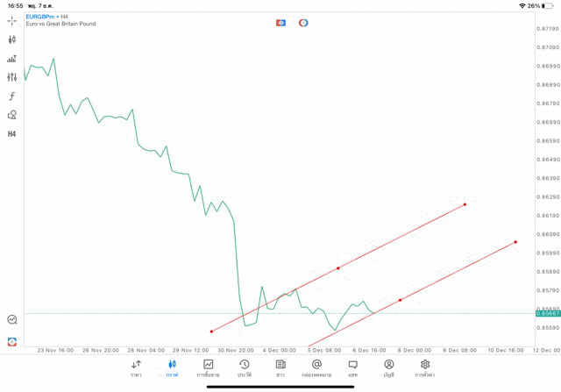Select upper red trendline endpoint handle
Image resolution: width=561 pixels, height=392 pixels.
[465, 204]
